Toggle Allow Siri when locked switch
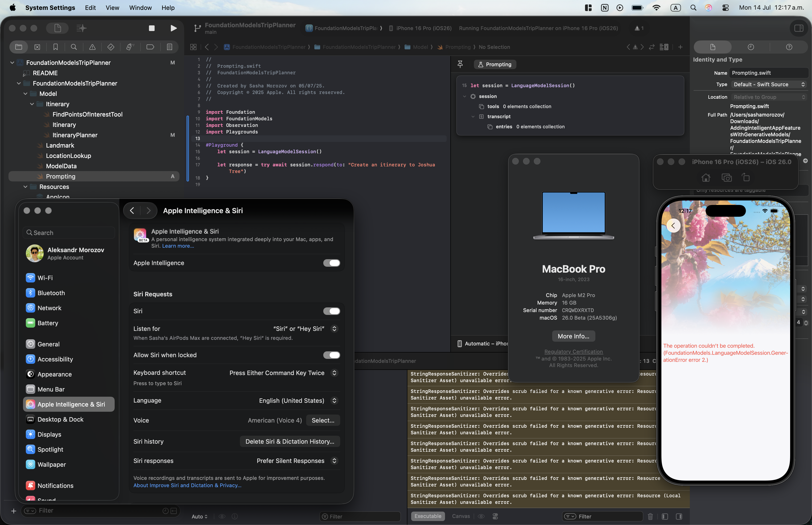 (331, 355)
